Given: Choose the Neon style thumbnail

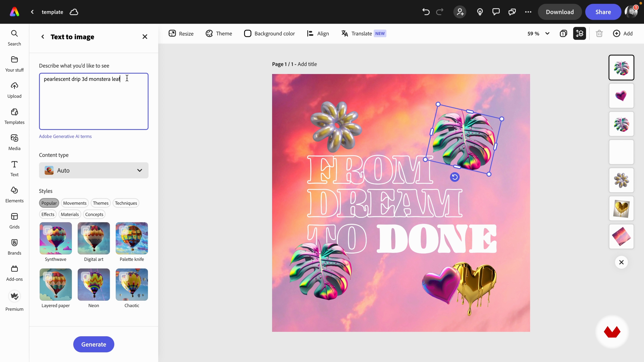Looking at the screenshot, I should [94, 285].
